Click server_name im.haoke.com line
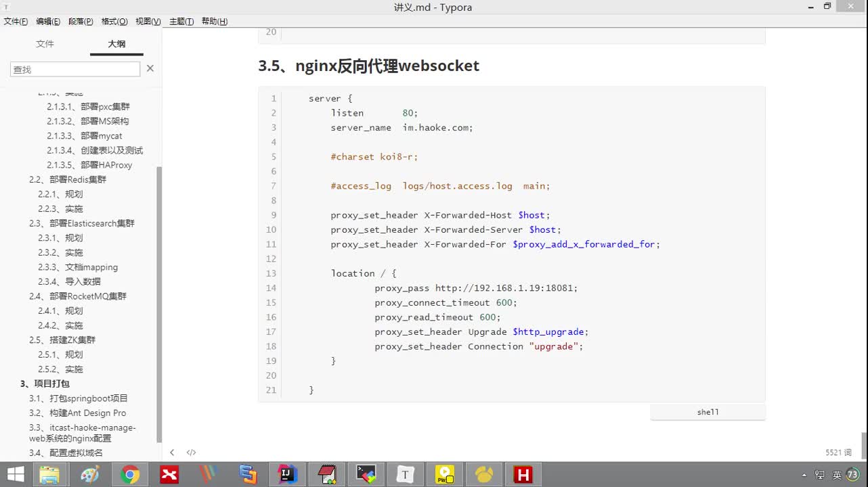The image size is (868, 487). tap(402, 128)
